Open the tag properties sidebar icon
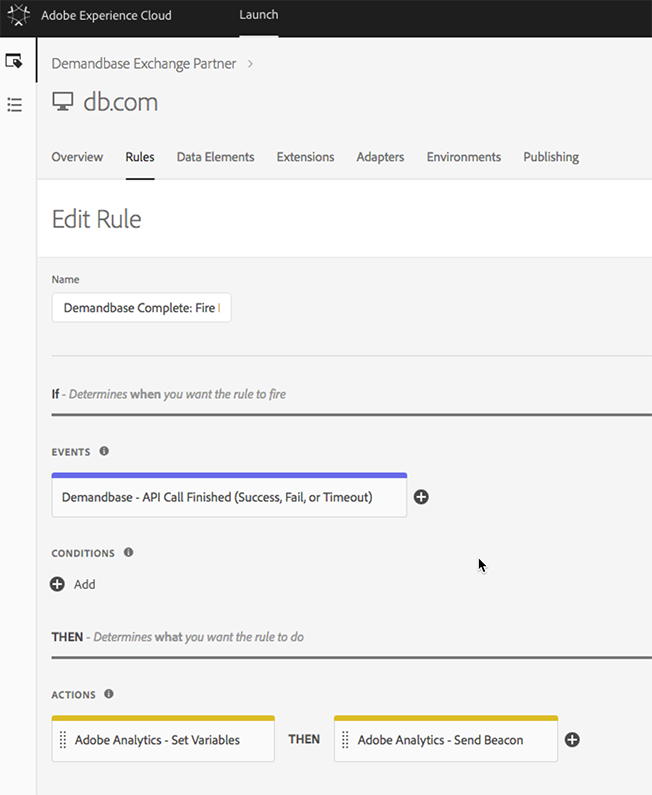This screenshot has height=795, width=652. 14,61
